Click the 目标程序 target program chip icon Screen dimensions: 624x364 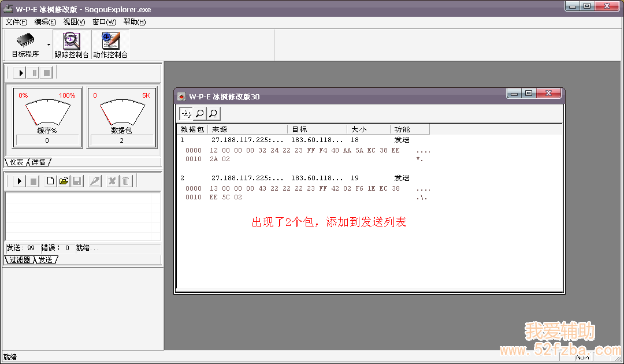tap(25, 41)
